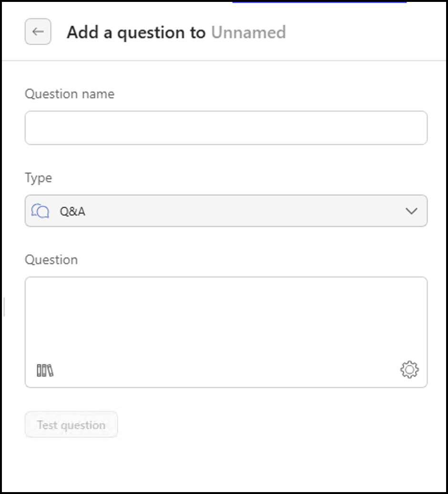This screenshot has width=448, height=494.
Task: Click the back arrow button
Action: [38, 32]
